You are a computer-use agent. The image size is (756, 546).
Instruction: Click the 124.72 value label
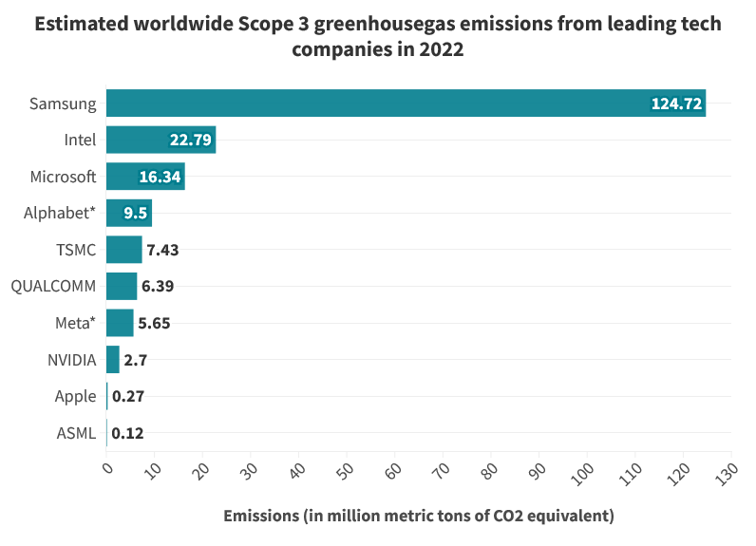676,104
